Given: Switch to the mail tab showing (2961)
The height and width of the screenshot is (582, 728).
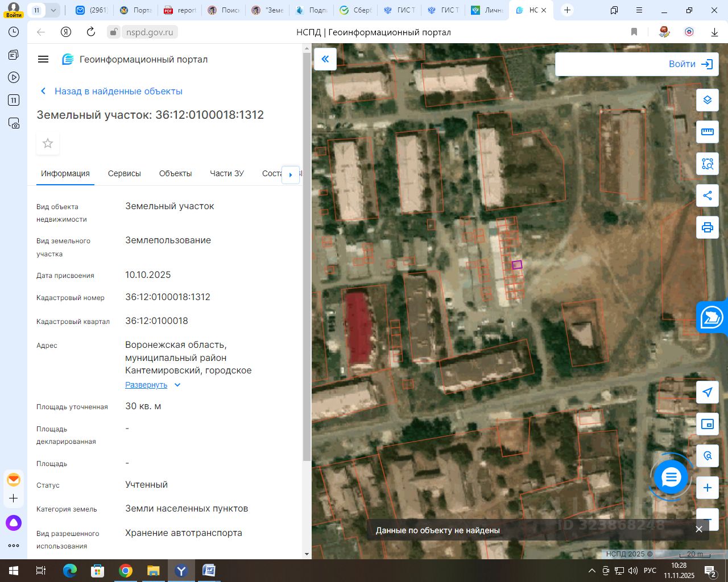Looking at the screenshot, I should point(92,10).
